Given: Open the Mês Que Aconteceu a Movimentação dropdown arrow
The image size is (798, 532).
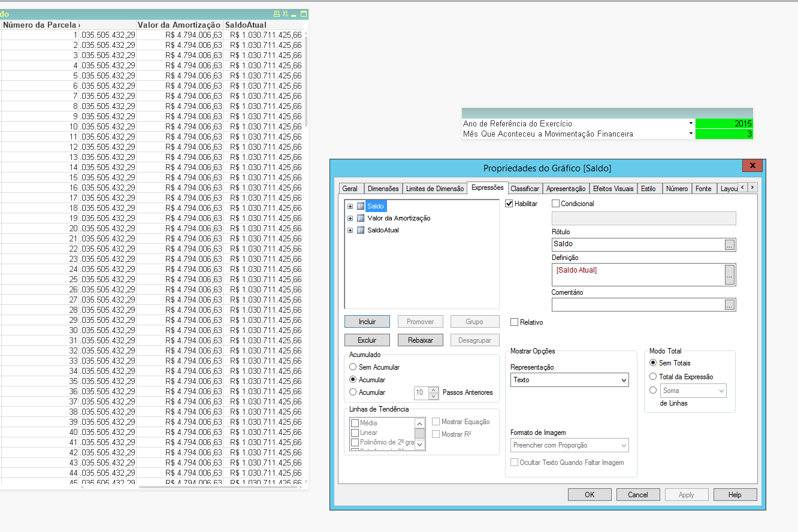Looking at the screenshot, I should (x=691, y=134).
